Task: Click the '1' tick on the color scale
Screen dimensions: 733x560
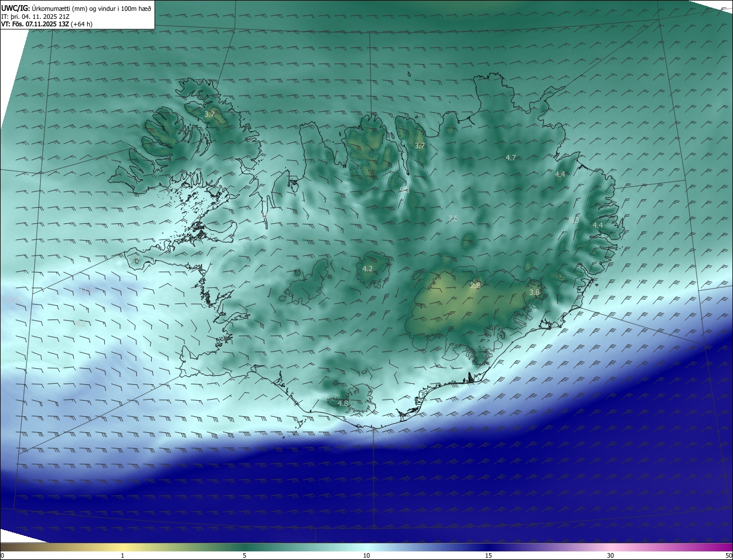Action: [x=123, y=555]
